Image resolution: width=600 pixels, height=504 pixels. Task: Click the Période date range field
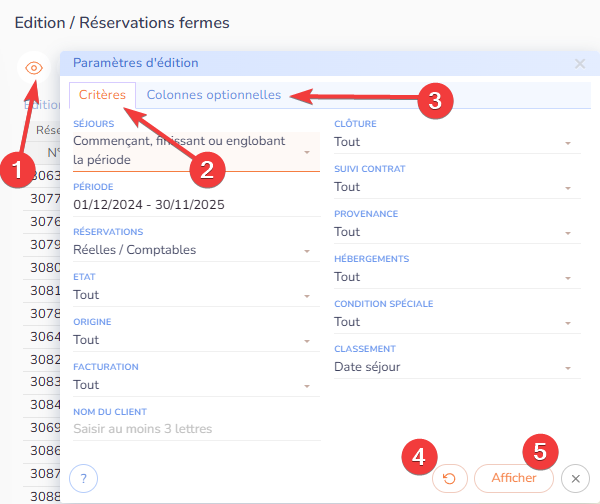tap(195, 205)
